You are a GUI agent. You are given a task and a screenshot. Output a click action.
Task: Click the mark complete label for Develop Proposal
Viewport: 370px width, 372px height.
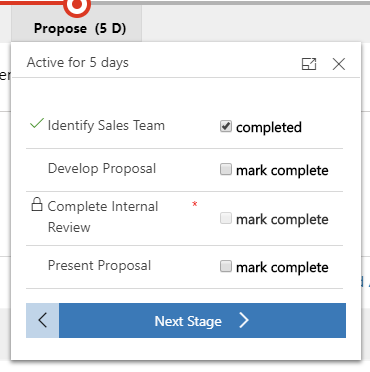point(282,171)
